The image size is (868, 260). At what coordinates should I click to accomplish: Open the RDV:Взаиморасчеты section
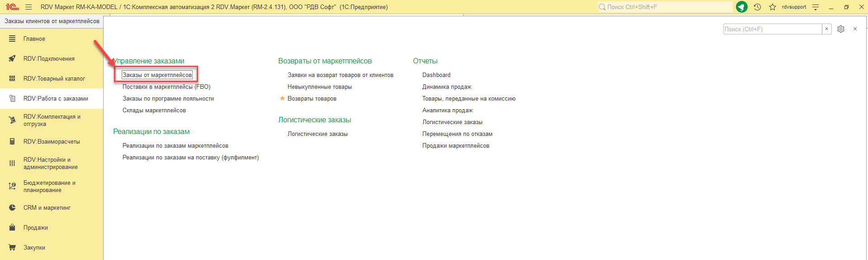tap(52, 142)
